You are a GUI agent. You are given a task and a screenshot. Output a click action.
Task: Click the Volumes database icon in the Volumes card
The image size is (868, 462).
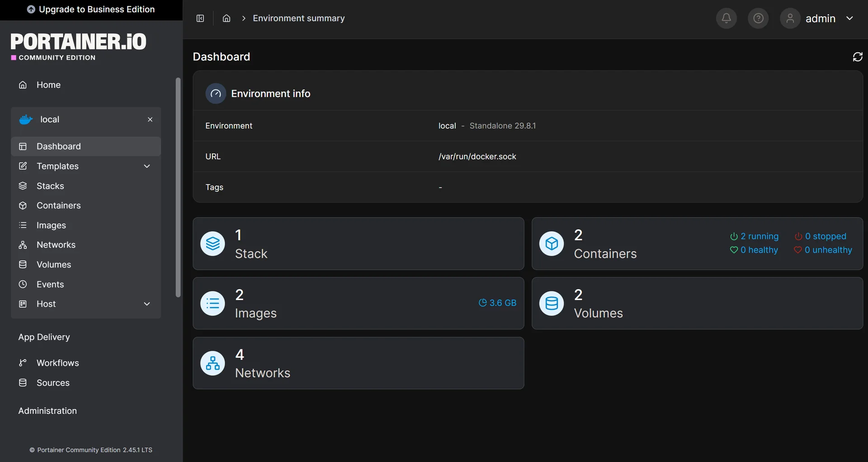(x=552, y=303)
